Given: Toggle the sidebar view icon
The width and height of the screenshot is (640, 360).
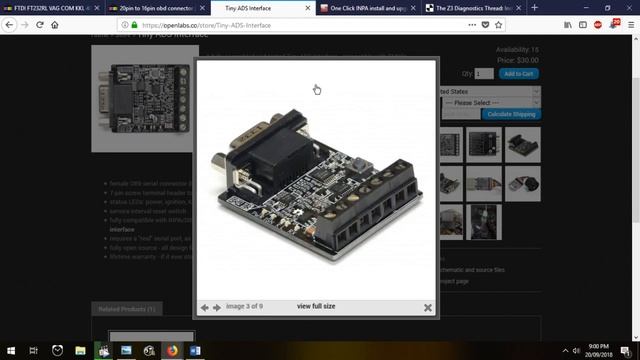Looking at the screenshot, I should tap(583, 25).
